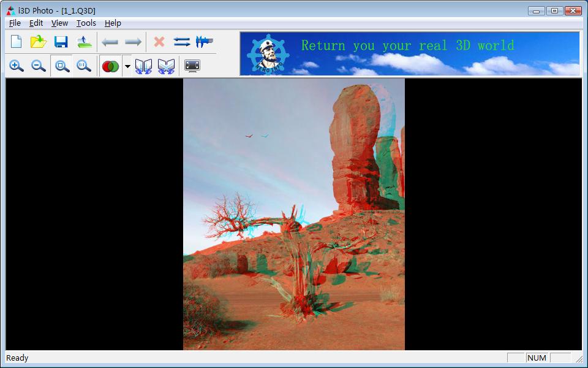Toggle red-green anaglyph view mode
The height and width of the screenshot is (368, 588).
110,66
